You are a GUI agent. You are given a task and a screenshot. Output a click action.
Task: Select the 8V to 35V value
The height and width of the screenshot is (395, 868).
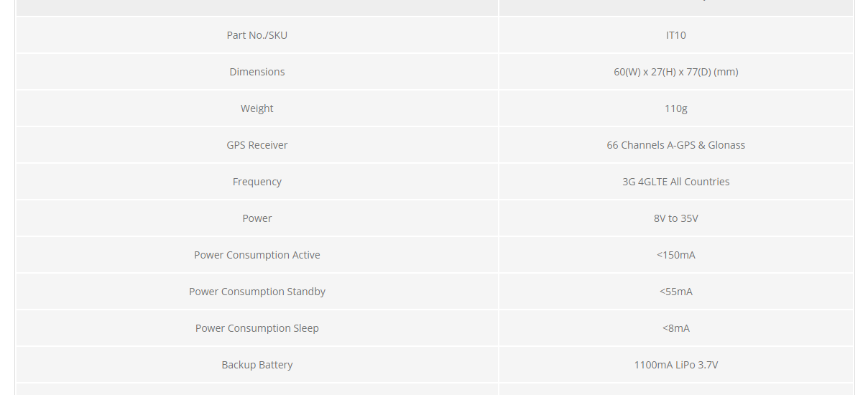676,218
